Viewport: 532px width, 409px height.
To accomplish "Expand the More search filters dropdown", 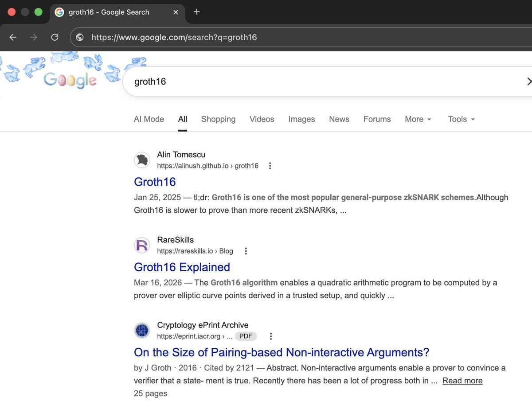I will (418, 119).
